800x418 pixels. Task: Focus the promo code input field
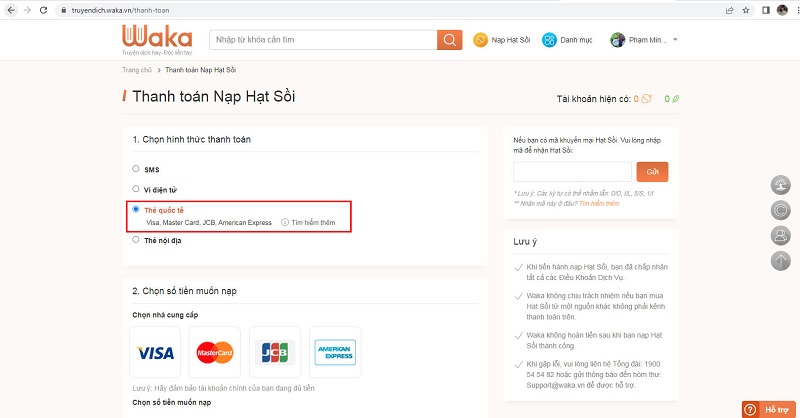(x=572, y=172)
